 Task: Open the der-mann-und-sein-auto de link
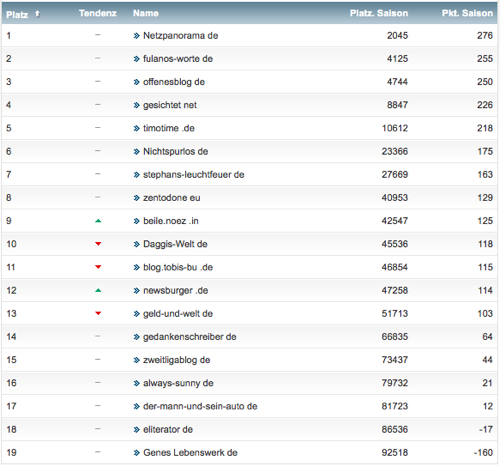click(200, 406)
